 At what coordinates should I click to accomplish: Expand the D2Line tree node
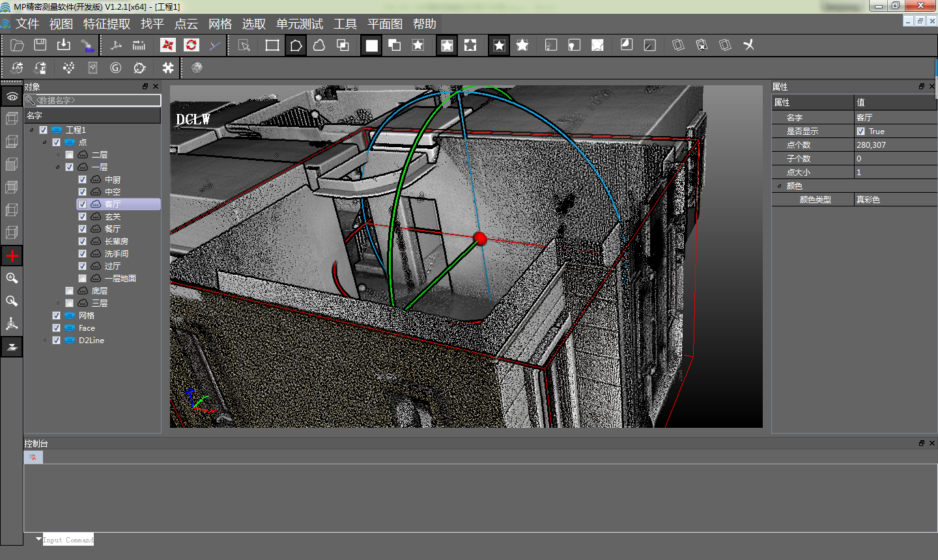(x=44, y=341)
